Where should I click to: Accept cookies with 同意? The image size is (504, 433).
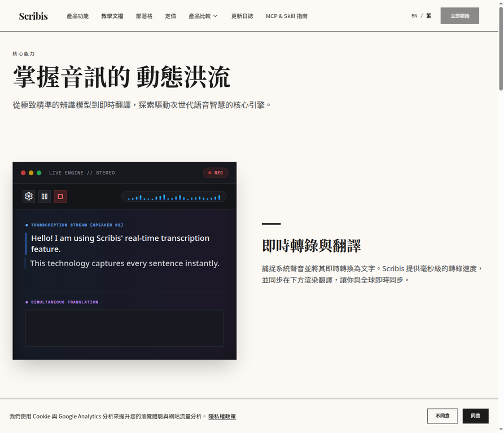point(475,416)
